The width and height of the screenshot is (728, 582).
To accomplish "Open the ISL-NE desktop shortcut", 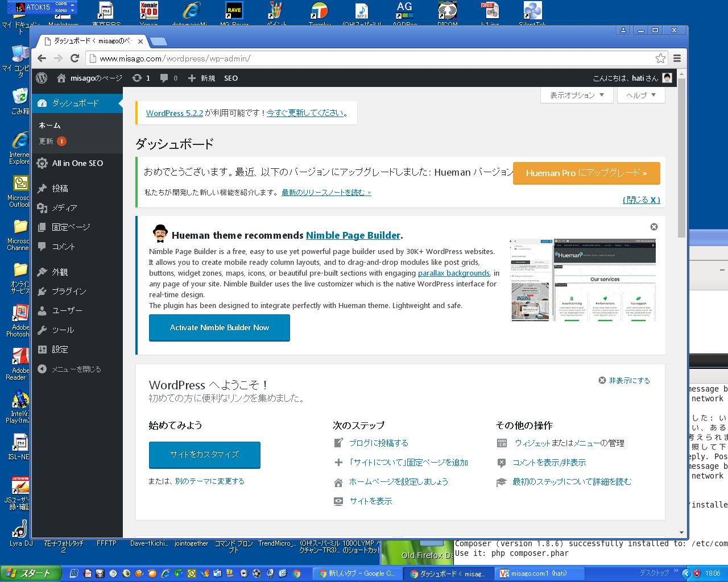I will coord(20,447).
